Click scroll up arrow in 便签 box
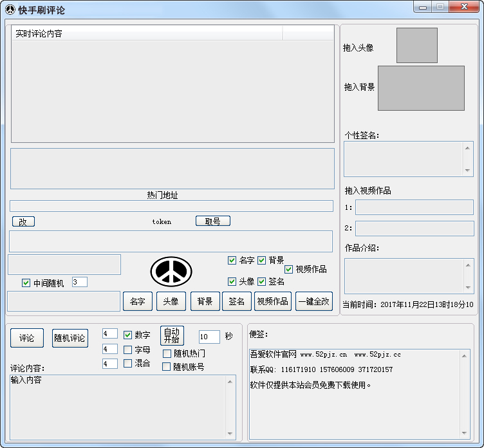The image size is (484, 448). click(x=464, y=356)
